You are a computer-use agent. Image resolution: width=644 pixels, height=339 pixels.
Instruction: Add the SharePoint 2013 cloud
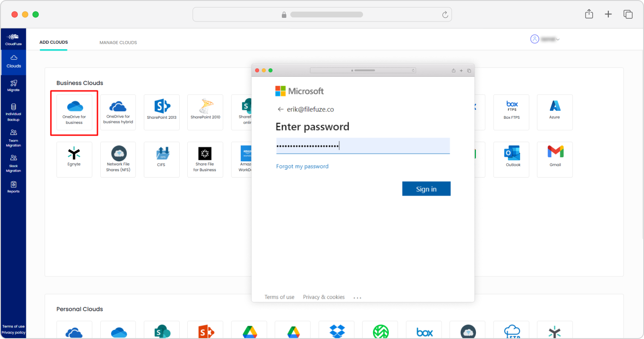[161, 113]
